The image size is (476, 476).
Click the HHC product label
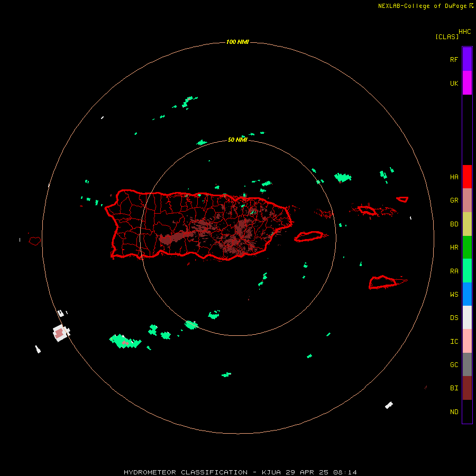pyautogui.click(x=465, y=32)
